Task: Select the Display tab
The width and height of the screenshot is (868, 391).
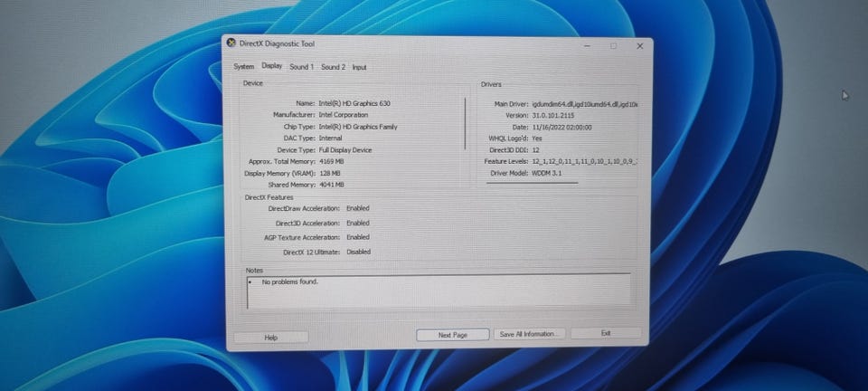Action: (x=272, y=66)
